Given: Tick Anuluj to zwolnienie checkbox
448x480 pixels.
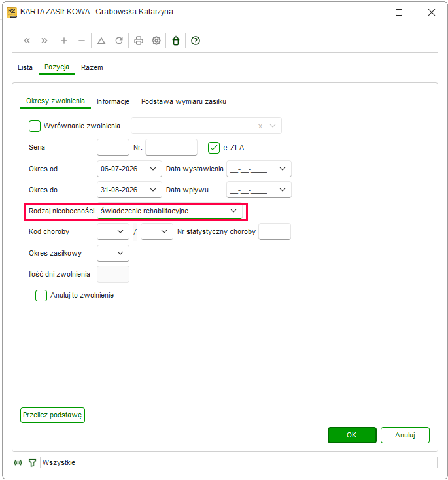Looking at the screenshot, I should tap(41, 296).
